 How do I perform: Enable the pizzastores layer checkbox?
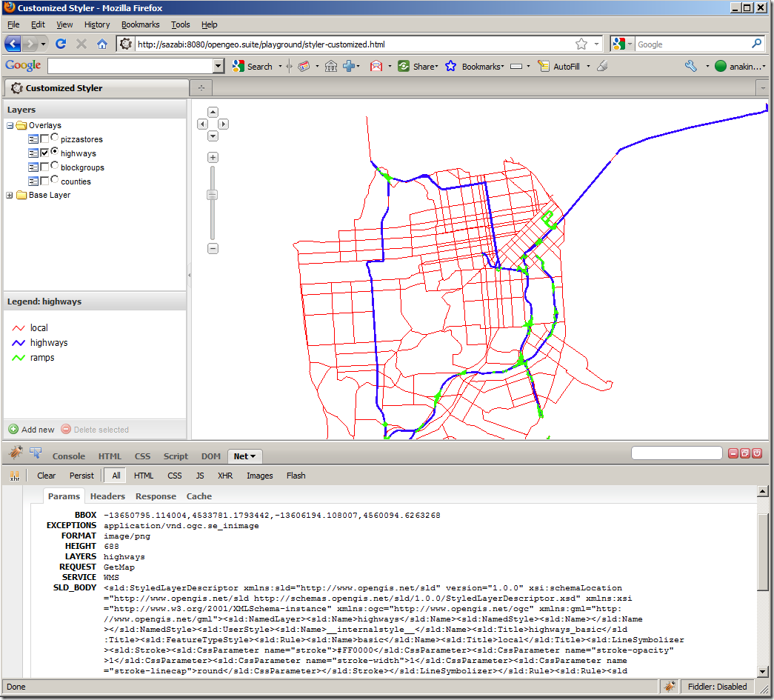[45, 139]
